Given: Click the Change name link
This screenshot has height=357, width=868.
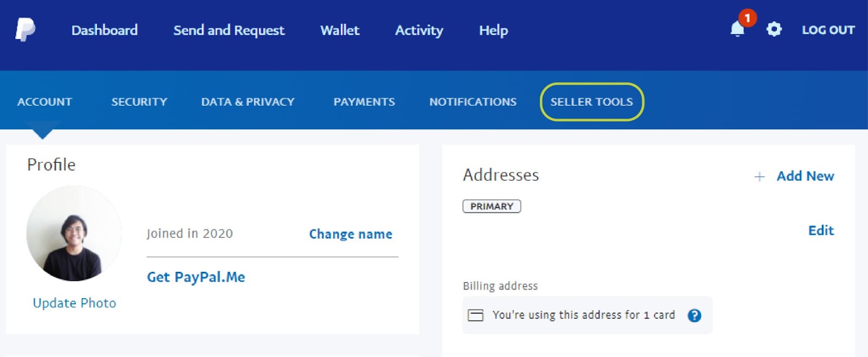Looking at the screenshot, I should tap(350, 234).
